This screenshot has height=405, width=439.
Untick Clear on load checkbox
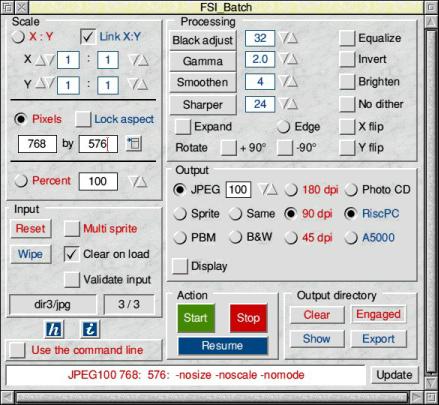click(x=72, y=254)
